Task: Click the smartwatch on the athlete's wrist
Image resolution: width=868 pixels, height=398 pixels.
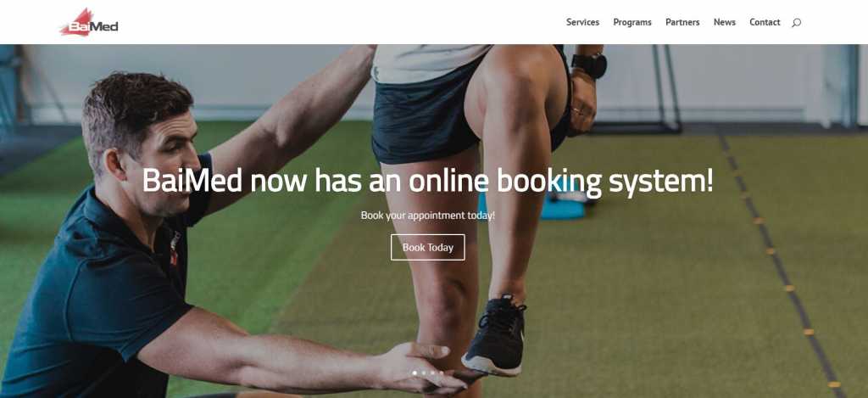Action: pyautogui.click(x=590, y=65)
